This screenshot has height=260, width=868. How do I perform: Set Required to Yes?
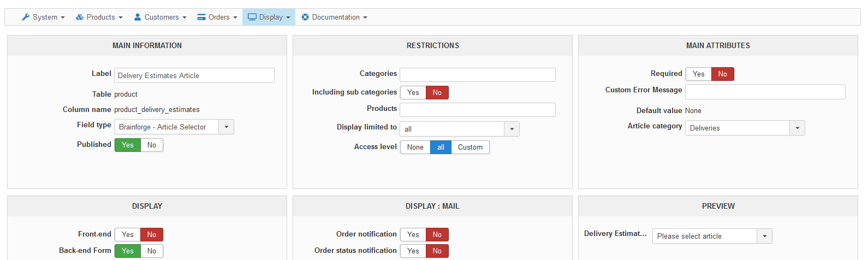pos(699,74)
